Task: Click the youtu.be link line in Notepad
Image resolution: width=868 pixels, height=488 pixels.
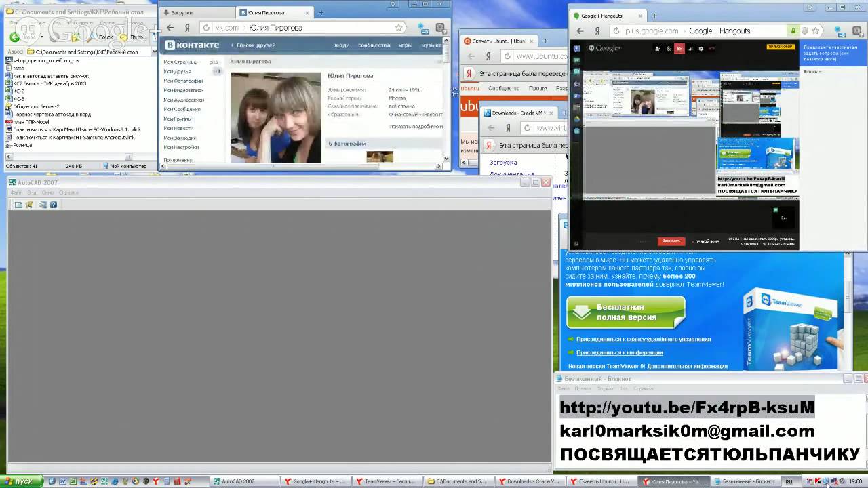Action: (687, 408)
